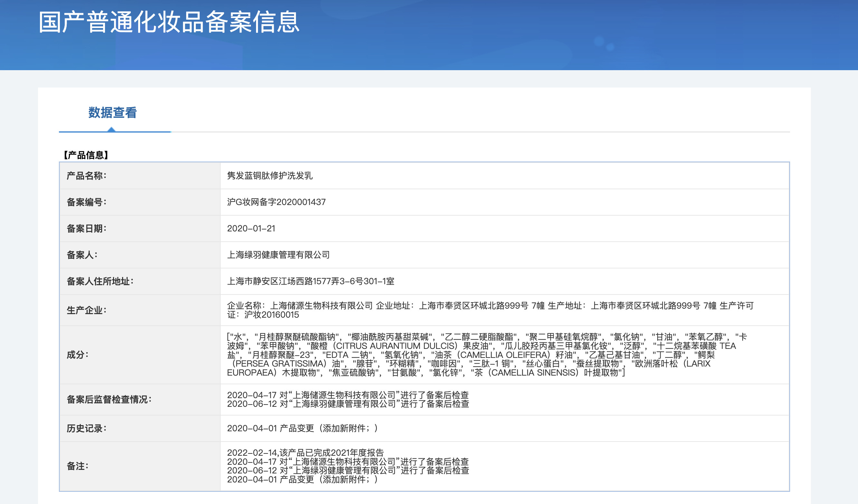The image size is (858, 504).
Task: Select the filing date 2020-01-21
Action: 251,229
